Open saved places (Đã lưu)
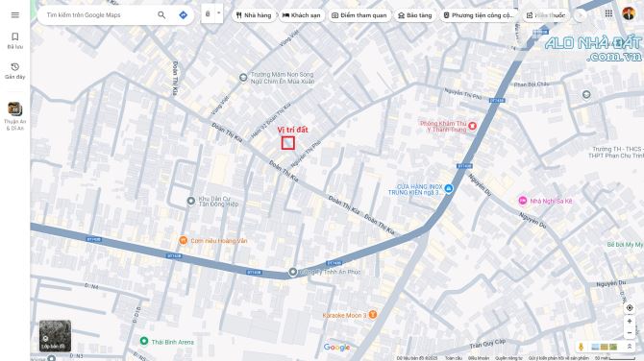This screenshot has height=361, width=644. 14,40
